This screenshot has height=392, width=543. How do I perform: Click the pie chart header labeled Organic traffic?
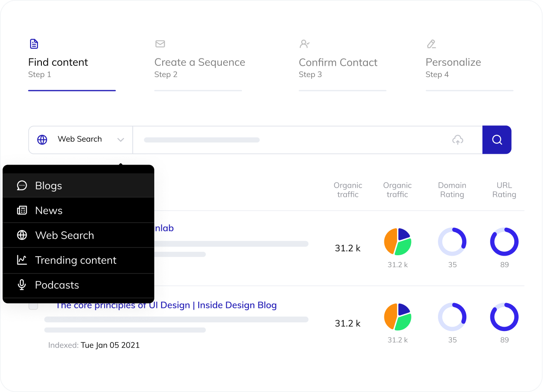(397, 190)
